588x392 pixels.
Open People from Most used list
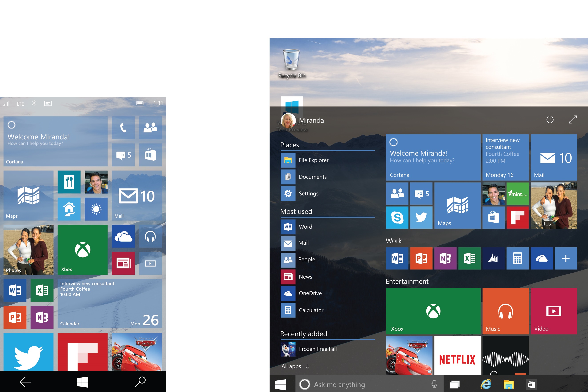[x=328, y=260]
